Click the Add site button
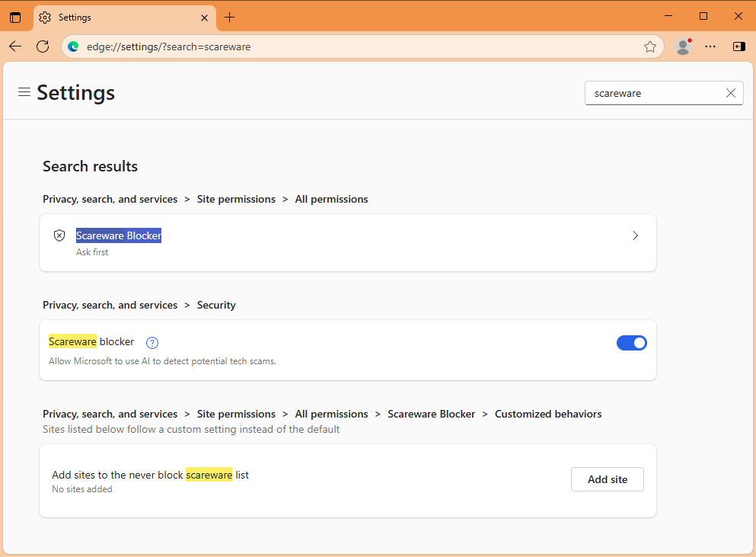This screenshot has width=756, height=557. (607, 479)
